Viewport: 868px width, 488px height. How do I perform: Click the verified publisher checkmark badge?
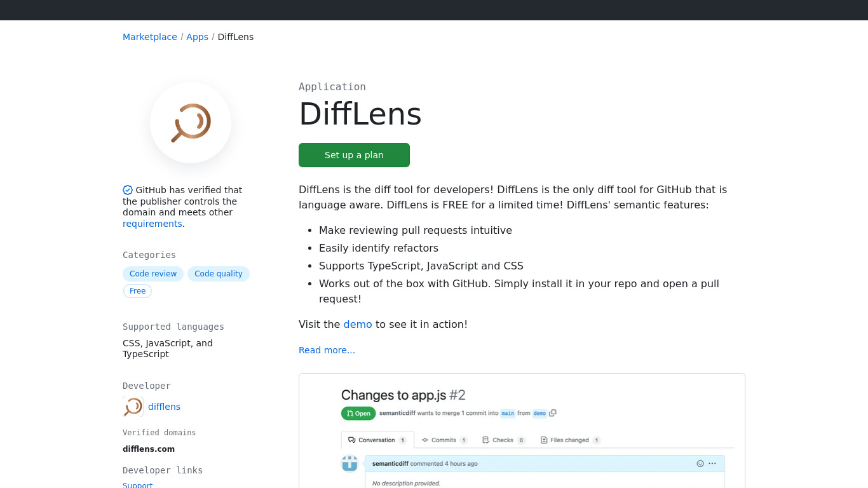click(x=128, y=190)
